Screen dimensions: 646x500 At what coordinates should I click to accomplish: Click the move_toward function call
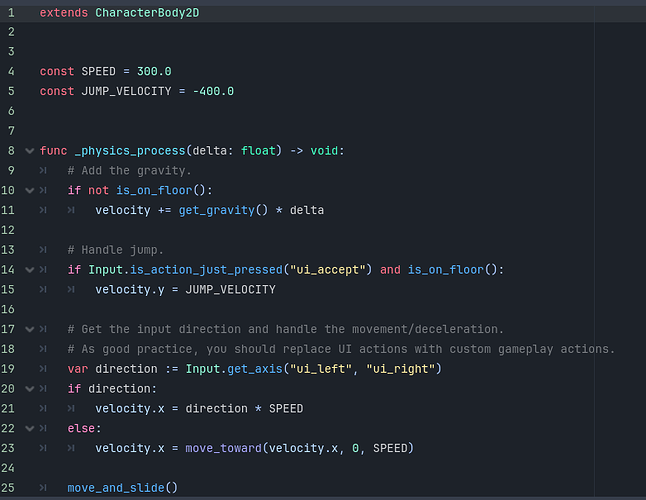point(223,449)
